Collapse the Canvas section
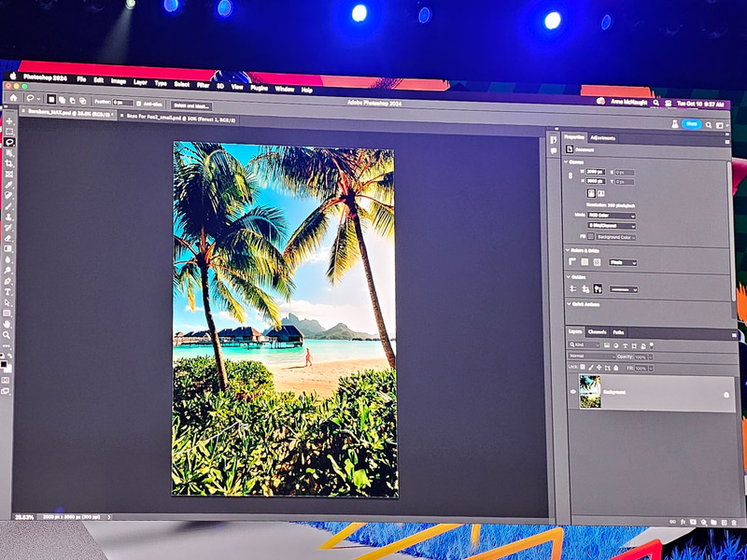This screenshot has height=560, width=747. 567,161
